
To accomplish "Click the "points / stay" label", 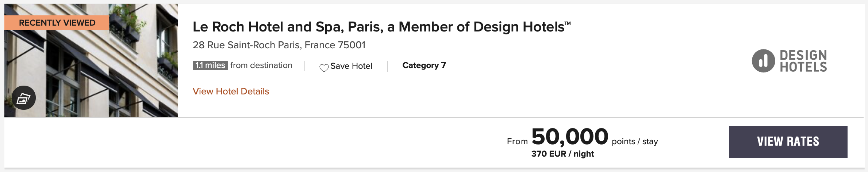I will coord(635,142).
